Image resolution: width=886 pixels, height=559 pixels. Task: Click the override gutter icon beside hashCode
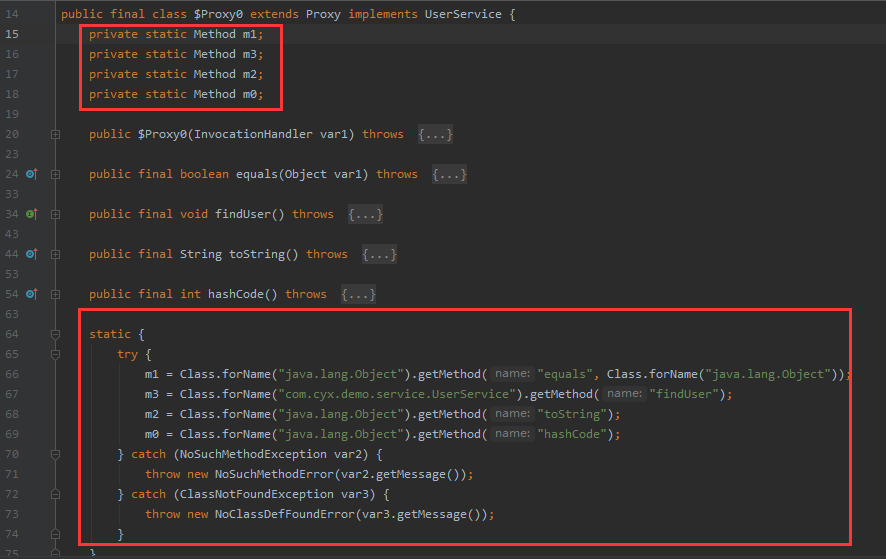31,294
